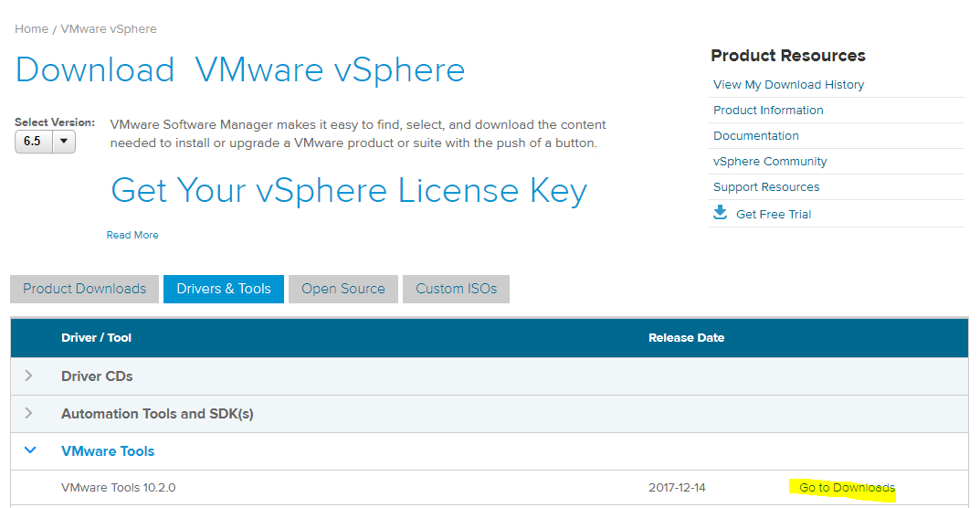Switch to the Product Downloads tab

(84, 289)
